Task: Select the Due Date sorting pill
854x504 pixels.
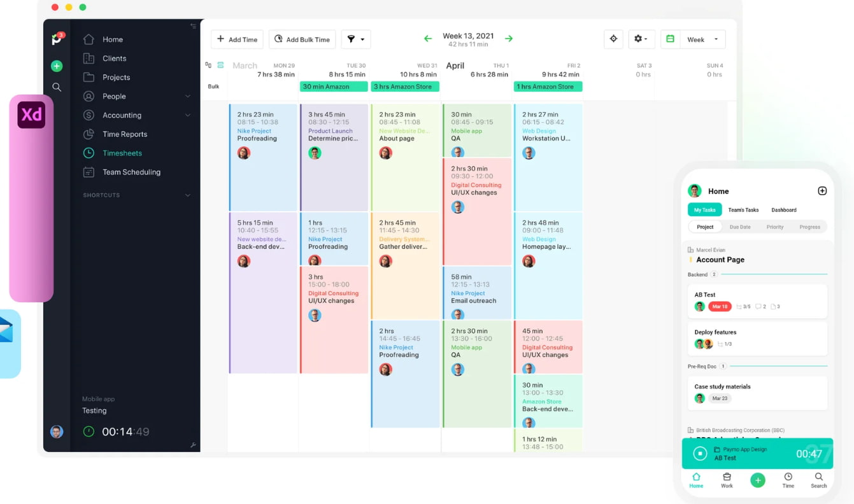Action: point(740,227)
